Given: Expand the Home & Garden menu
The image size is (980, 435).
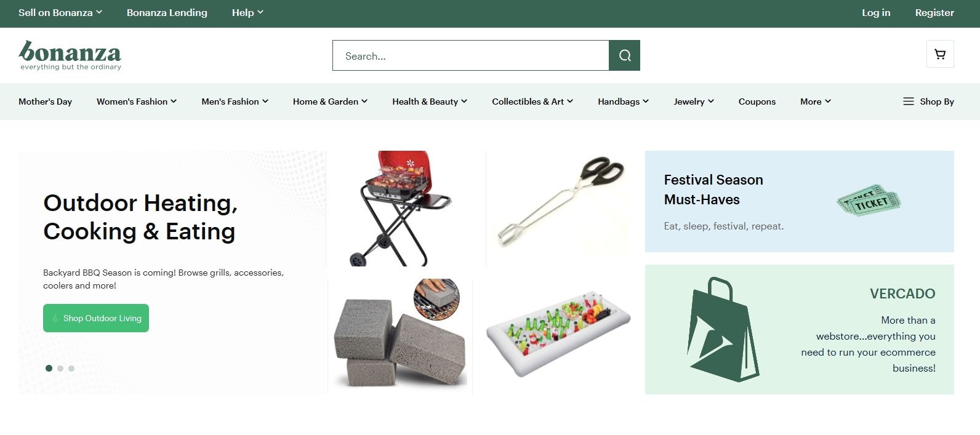Looking at the screenshot, I should coord(330,102).
